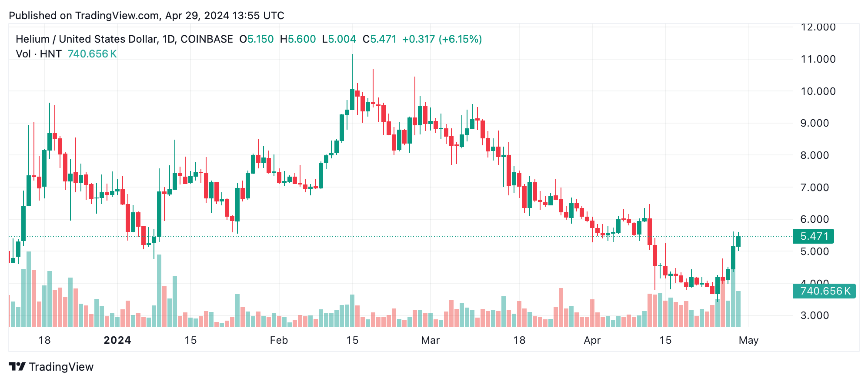Click the May label on the time axis
The width and height of the screenshot is (868, 382).
click(748, 340)
